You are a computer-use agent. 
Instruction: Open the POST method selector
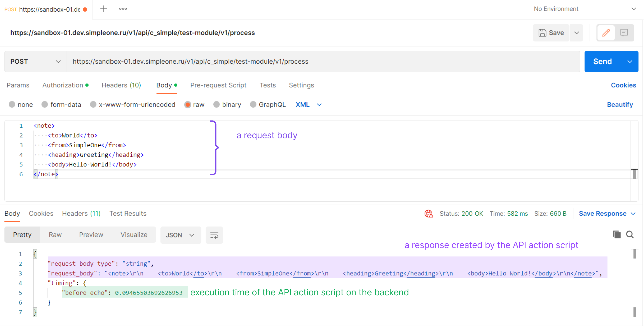coord(35,61)
